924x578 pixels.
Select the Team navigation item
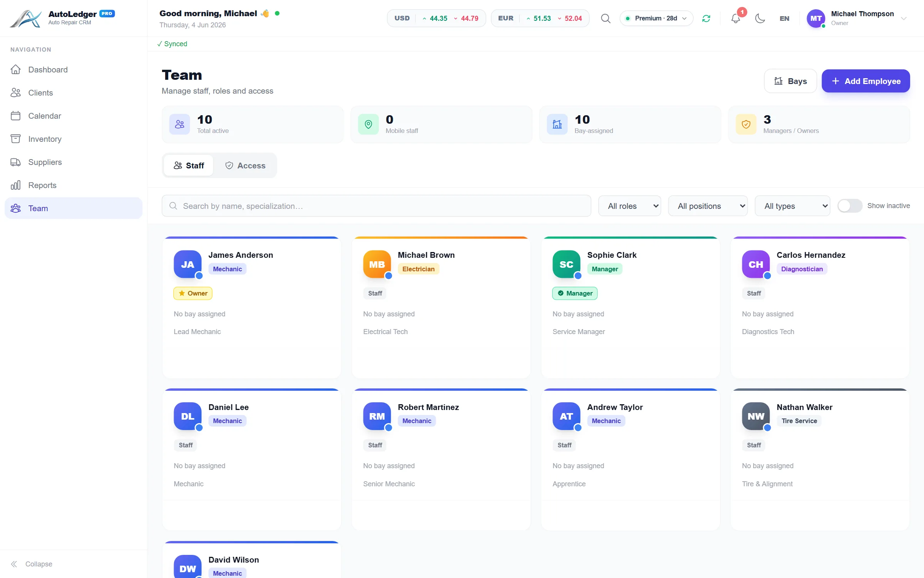(74, 208)
